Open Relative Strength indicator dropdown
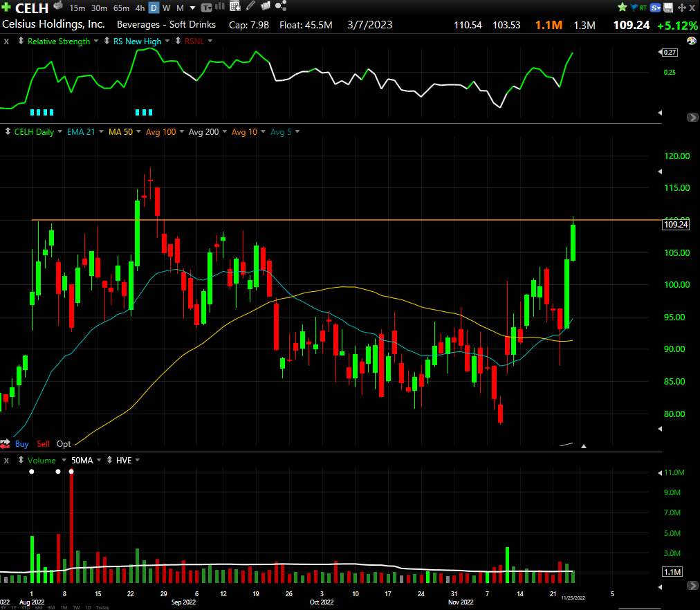The image size is (700, 610). [x=95, y=41]
